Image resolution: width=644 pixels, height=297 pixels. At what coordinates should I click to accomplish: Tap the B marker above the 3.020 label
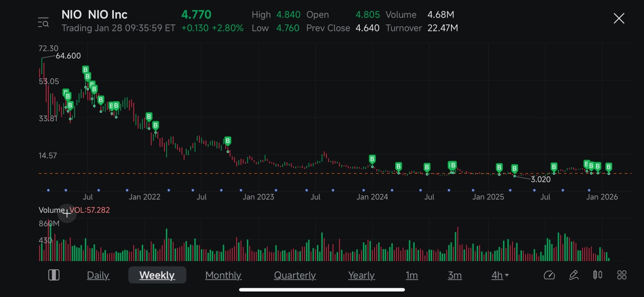[515, 169]
